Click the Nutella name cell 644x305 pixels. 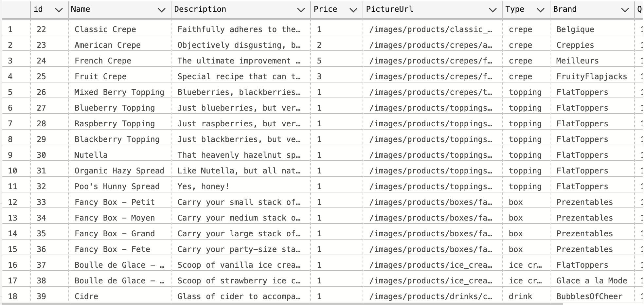pos(120,155)
